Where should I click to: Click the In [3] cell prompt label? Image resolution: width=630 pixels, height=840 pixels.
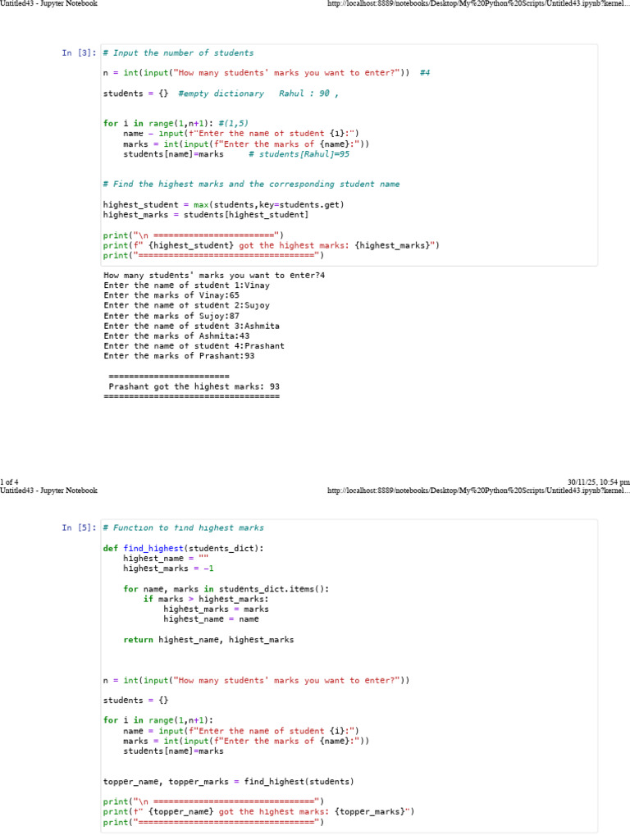pyautogui.click(x=79, y=53)
